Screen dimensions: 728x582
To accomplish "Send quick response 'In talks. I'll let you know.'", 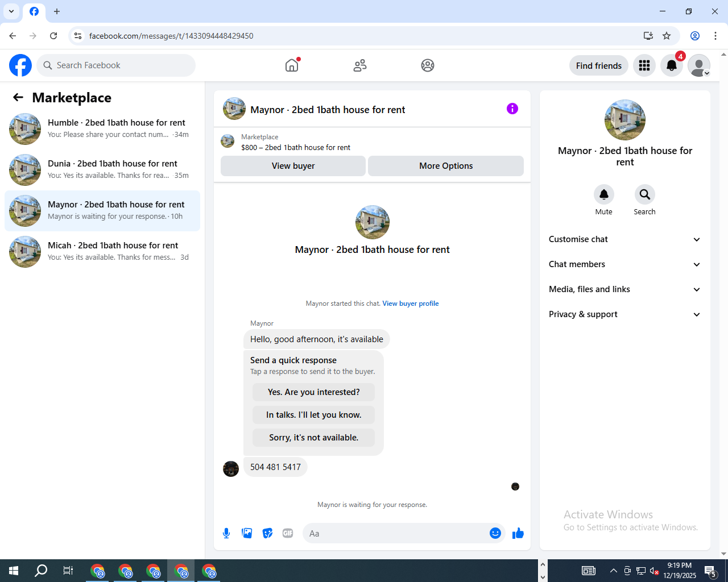I will (x=313, y=415).
